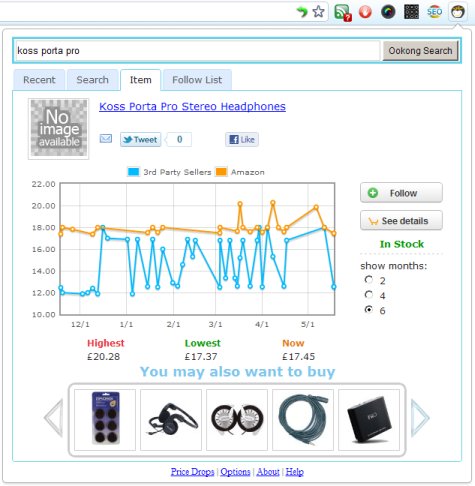The height and width of the screenshot is (486, 475).
Task: Click the colorful circle extension icon
Action: (388, 12)
